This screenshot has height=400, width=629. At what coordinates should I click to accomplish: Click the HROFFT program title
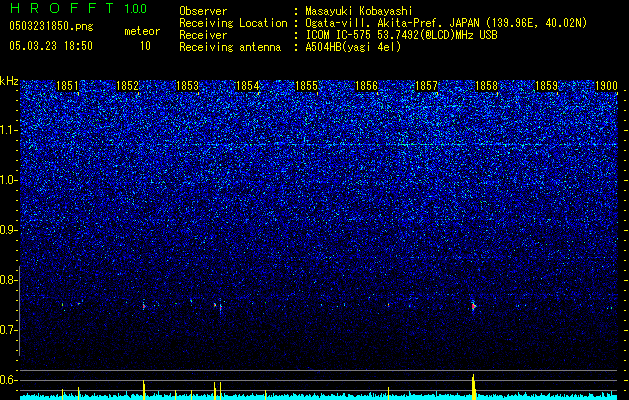point(62,8)
